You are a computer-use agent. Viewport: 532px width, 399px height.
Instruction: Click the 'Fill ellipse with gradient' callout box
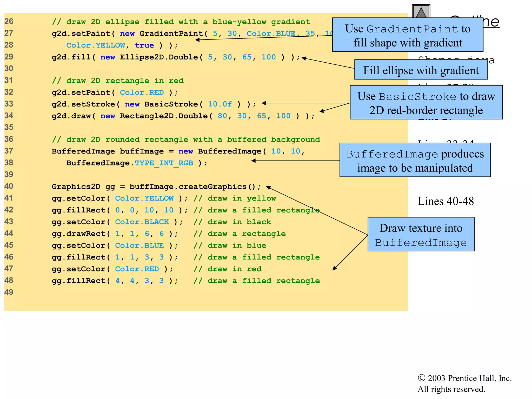click(421, 70)
